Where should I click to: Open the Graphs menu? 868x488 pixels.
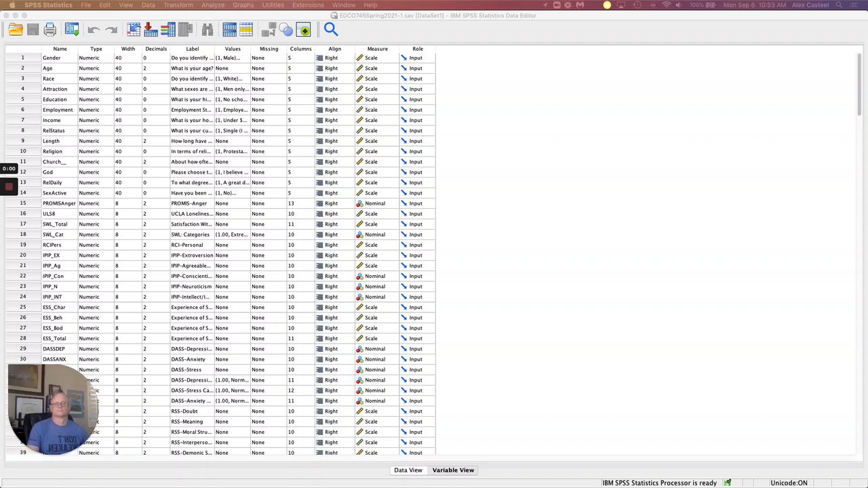(243, 5)
